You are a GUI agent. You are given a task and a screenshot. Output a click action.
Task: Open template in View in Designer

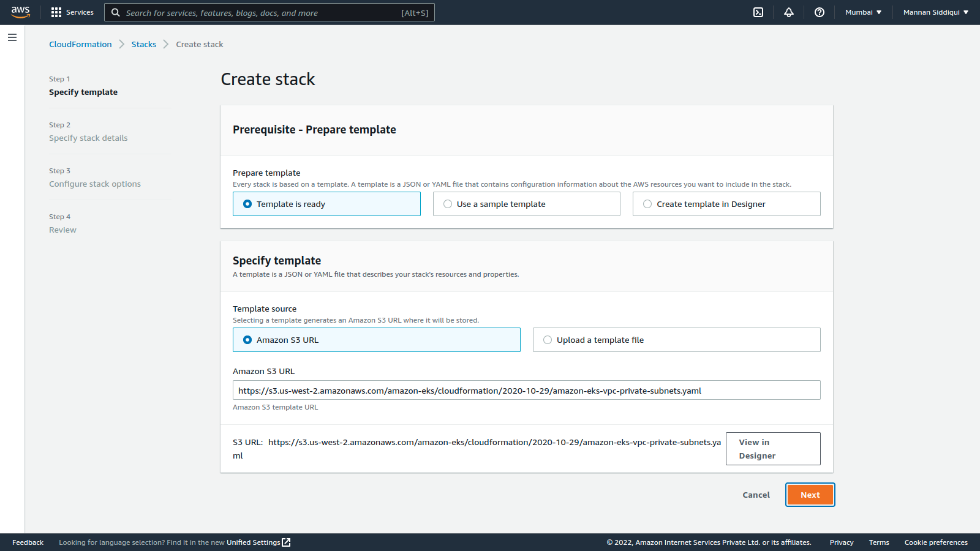click(x=772, y=448)
